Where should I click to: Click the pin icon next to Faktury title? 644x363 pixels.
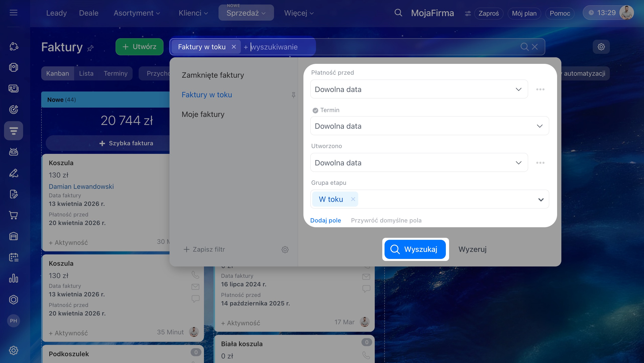[x=90, y=48]
